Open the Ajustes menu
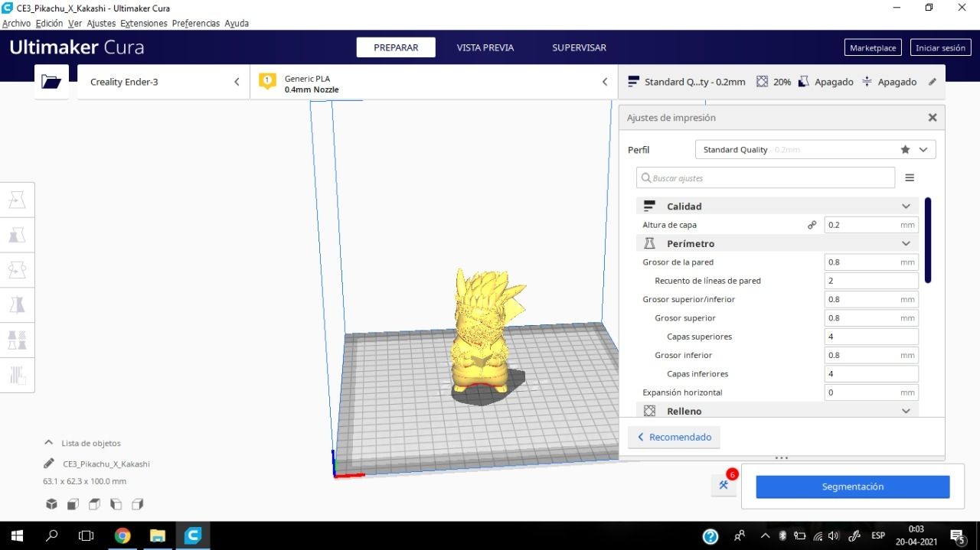Screen dimensions: 980x550 [101, 23]
